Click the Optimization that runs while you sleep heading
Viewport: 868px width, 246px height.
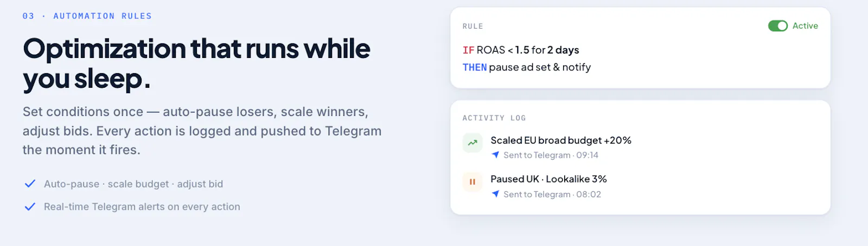coord(196,64)
